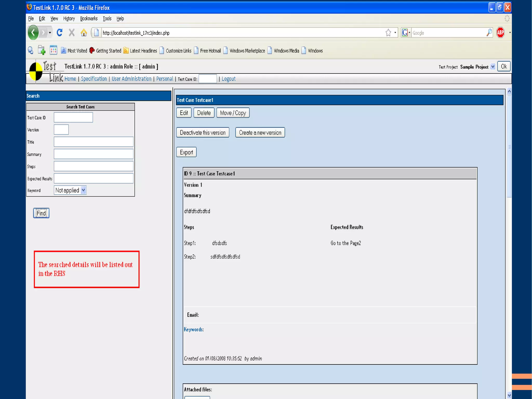Screen dimensions: 532x399
Task: Click the Summary input field
Action: click(x=94, y=154)
